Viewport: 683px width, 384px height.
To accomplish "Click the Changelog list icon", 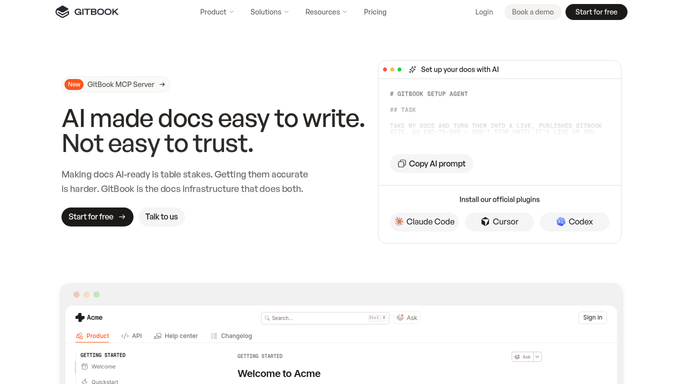I will pyautogui.click(x=214, y=336).
